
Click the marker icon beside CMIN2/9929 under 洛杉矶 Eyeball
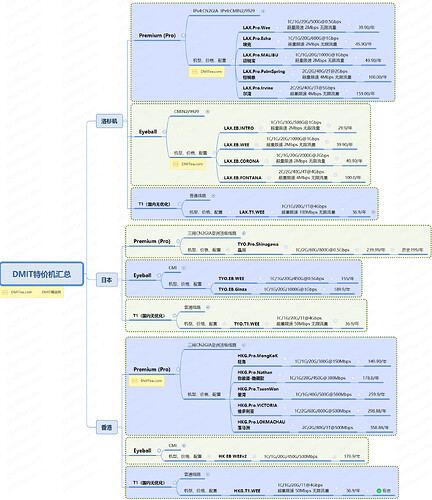click(207, 112)
